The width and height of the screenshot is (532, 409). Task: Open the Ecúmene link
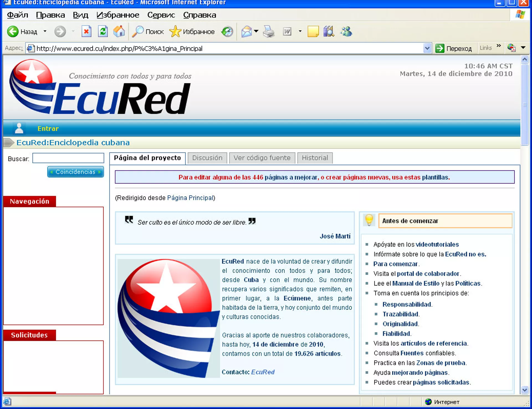(x=297, y=298)
